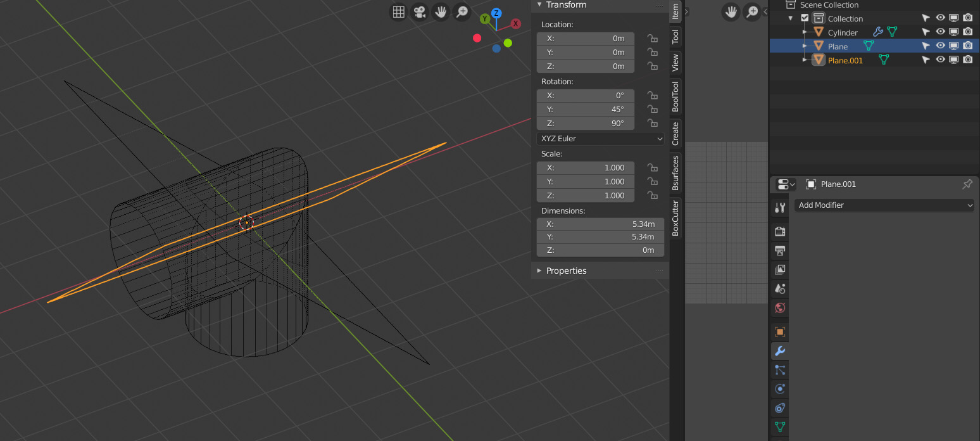Select the Output Properties printer icon
This screenshot has width=980, height=441.
[779, 251]
